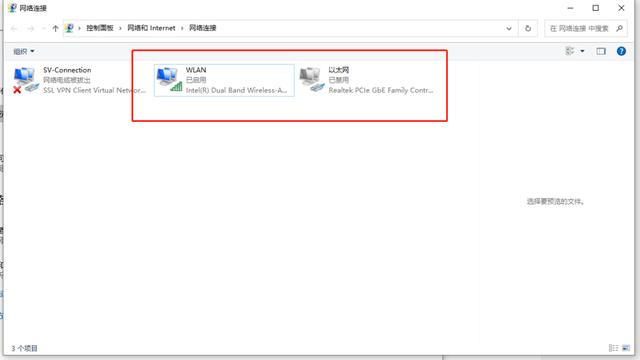Select the 以太网 Ethernet adapter icon
The width and height of the screenshot is (640, 360).
point(312,80)
